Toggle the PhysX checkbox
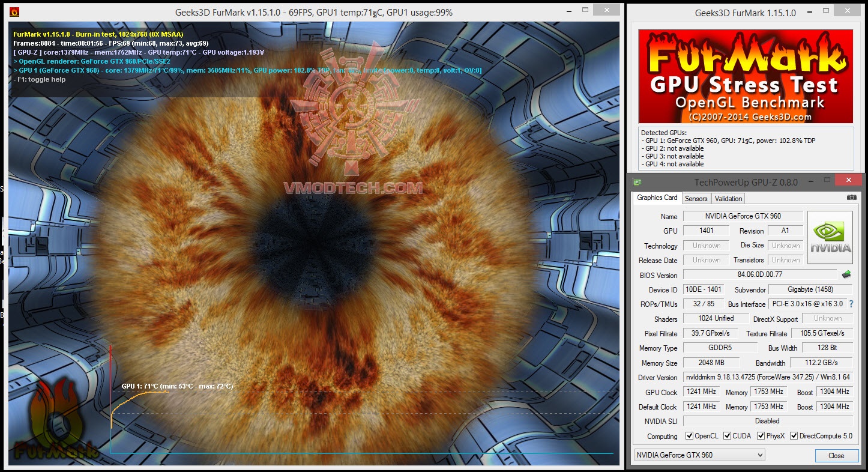Viewport: 868px width, 472px height. coord(761,436)
